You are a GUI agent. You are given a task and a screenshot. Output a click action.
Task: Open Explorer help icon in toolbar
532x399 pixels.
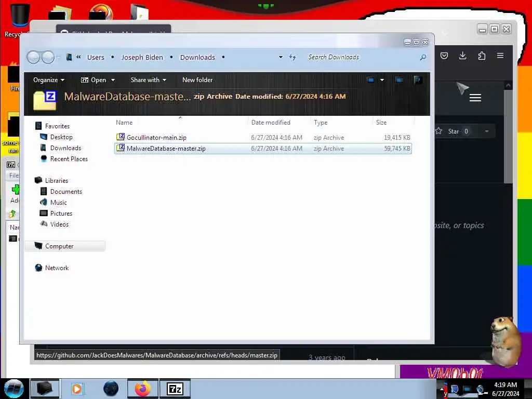(418, 80)
